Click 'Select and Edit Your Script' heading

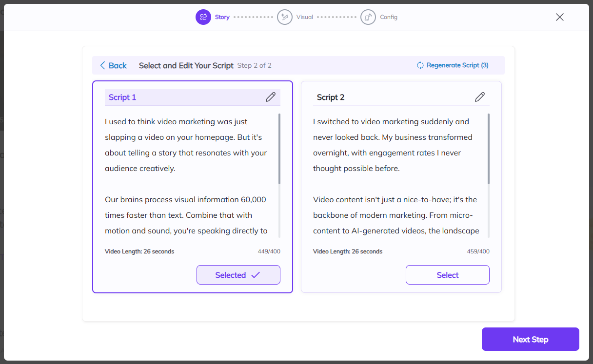(186, 65)
